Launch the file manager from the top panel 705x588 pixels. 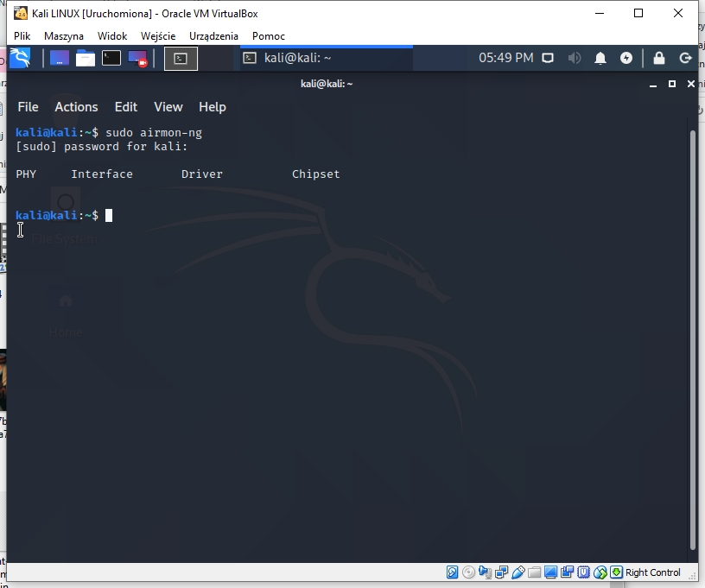point(86,58)
